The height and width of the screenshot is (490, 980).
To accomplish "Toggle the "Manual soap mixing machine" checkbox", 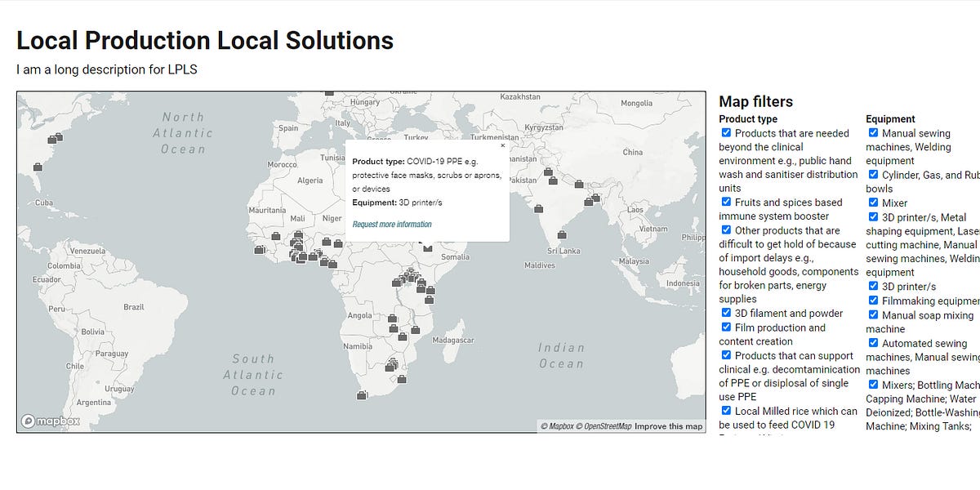I will point(872,315).
